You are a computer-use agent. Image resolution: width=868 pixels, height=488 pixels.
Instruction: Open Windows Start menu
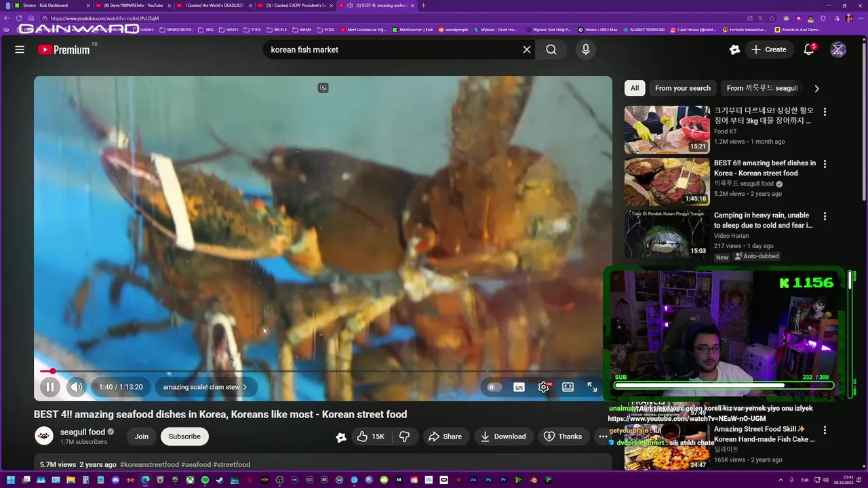(11, 480)
